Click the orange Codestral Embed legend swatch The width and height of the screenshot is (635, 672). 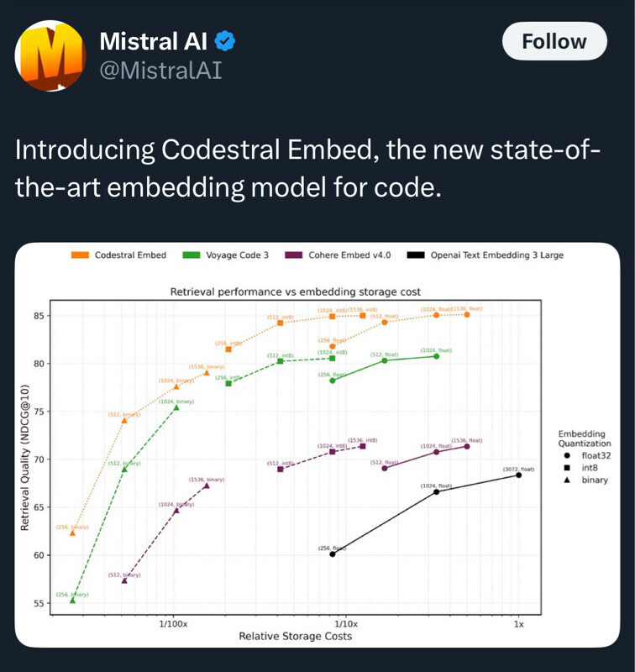point(80,255)
